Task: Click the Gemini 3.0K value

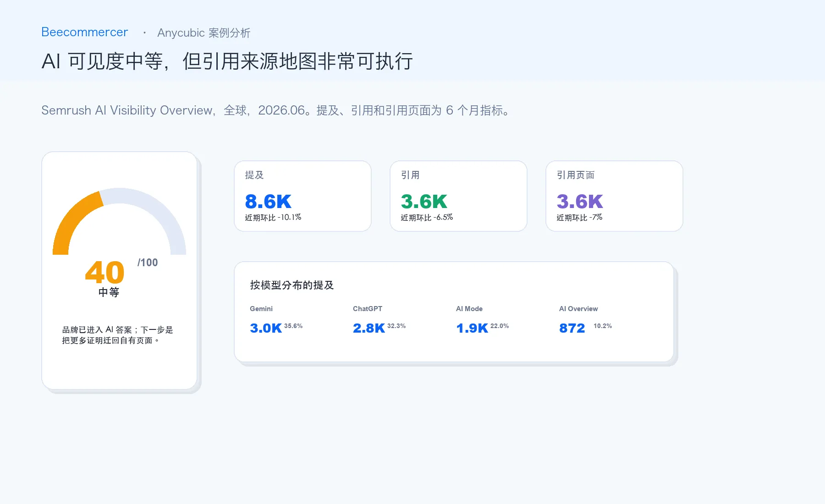Action: (266, 328)
